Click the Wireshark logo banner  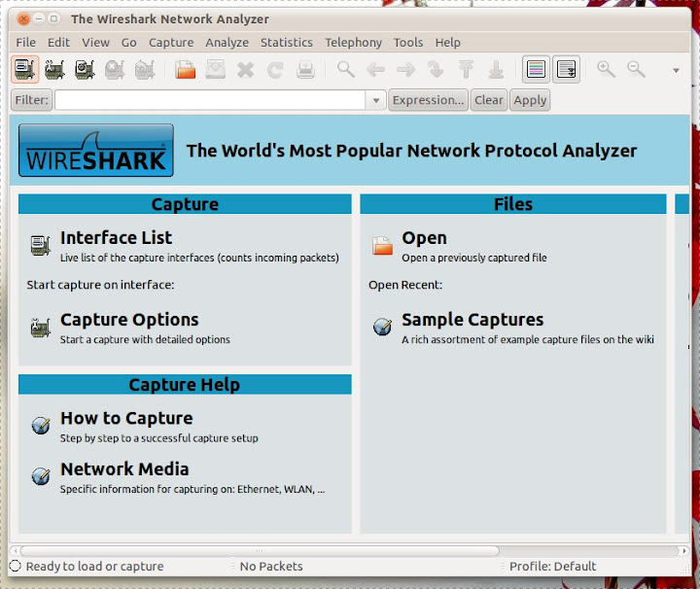[x=96, y=151]
